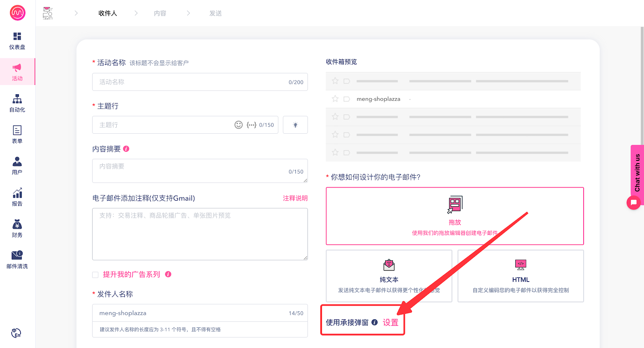Open 邮件清洗 email cleaning tool
644x348 pixels.
point(17,259)
